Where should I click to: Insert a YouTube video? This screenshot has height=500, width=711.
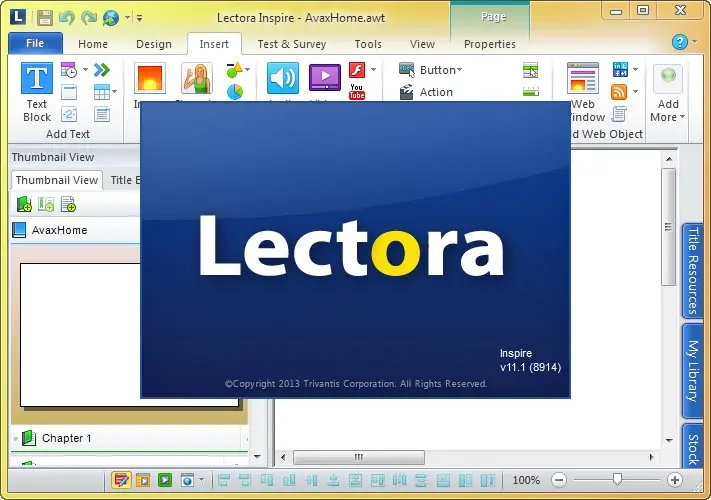tap(357, 92)
